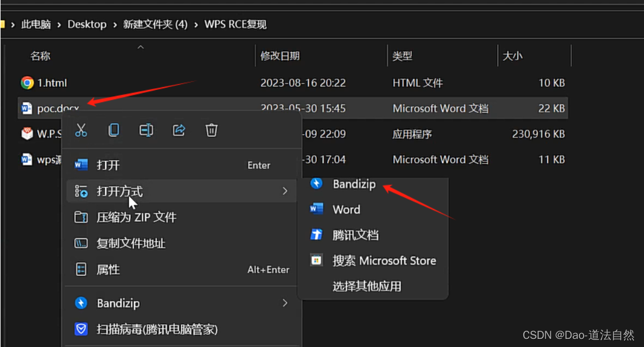Click the Rename icon in context menu

point(146,130)
